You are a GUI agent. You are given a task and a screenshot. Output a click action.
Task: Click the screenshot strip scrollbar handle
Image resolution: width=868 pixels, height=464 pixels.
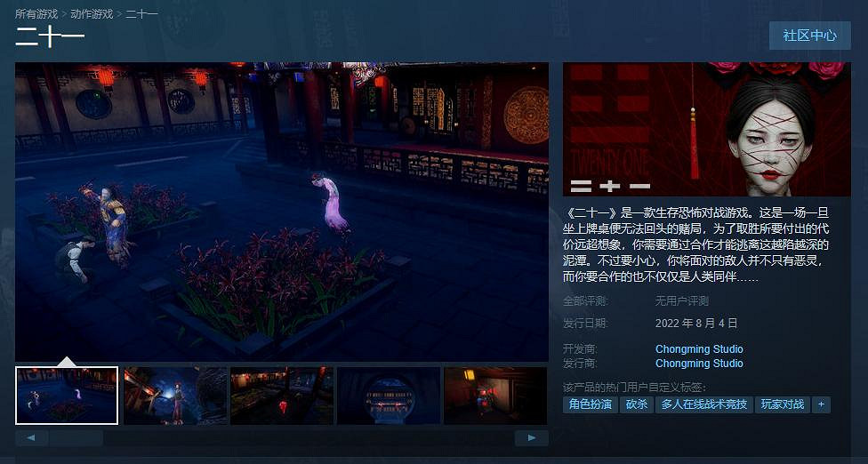pos(76,438)
